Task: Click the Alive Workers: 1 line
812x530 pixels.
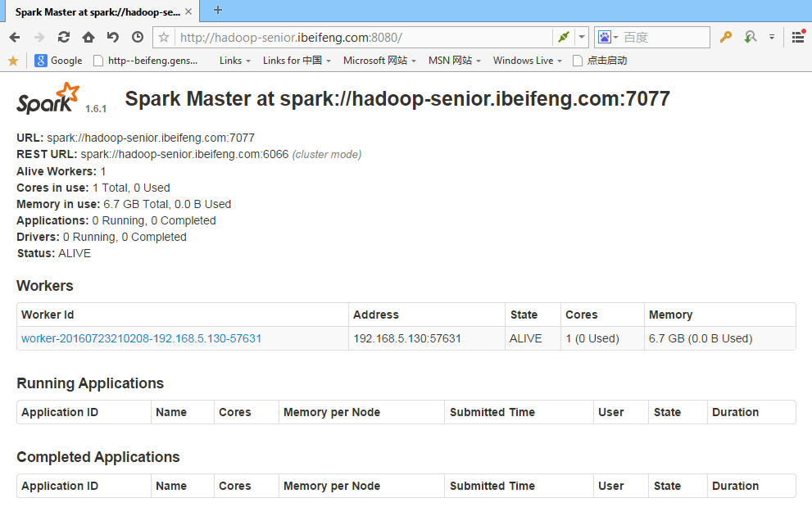Action: [x=61, y=171]
